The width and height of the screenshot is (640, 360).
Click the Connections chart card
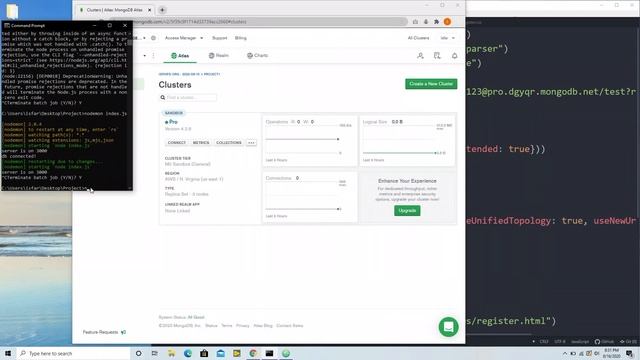pyautogui.click(x=309, y=196)
